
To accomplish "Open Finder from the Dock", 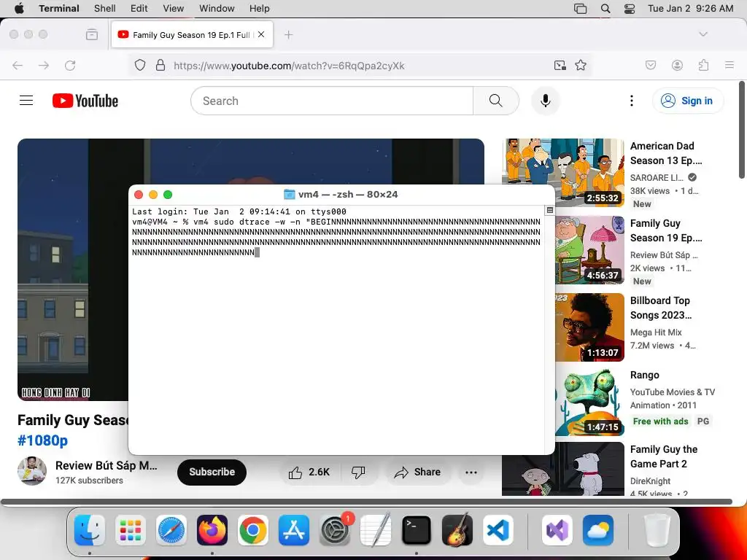I will (x=90, y=529).
